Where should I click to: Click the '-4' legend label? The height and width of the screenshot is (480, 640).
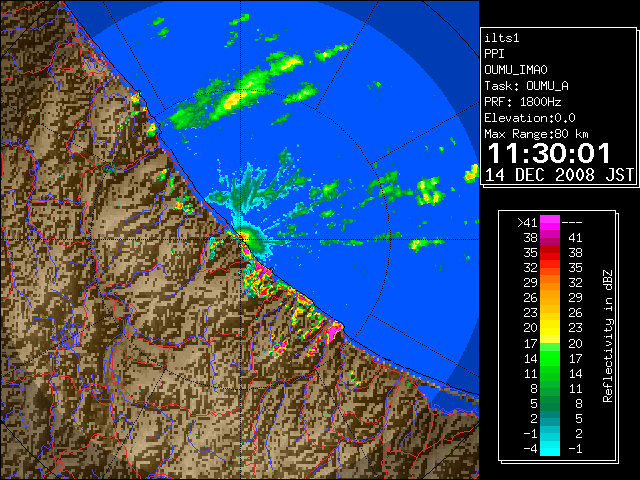coord(530,448)
